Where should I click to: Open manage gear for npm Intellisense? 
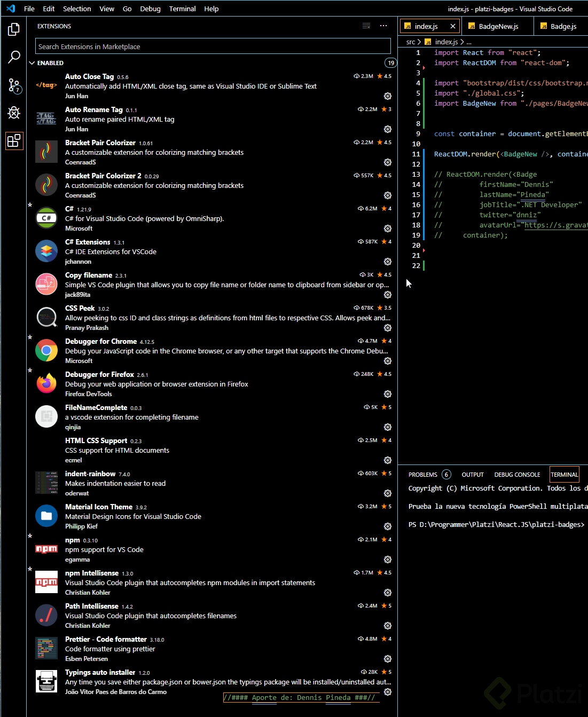[x=388, y=593]
